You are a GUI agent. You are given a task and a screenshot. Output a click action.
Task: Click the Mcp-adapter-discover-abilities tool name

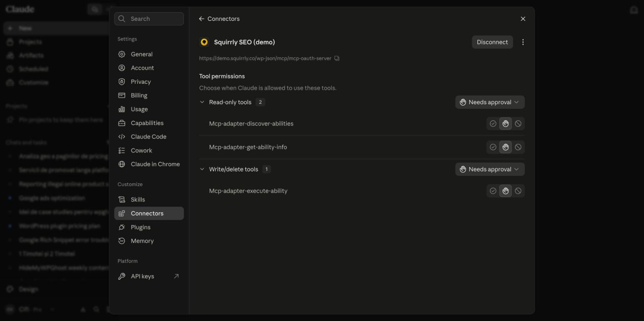251,124
